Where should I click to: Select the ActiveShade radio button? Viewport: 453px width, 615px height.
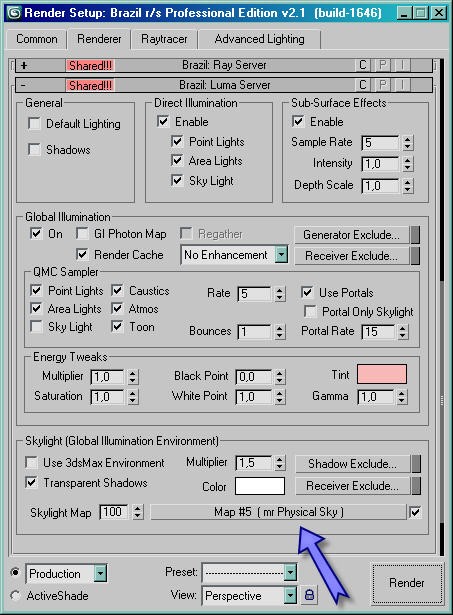click(15, 596)
